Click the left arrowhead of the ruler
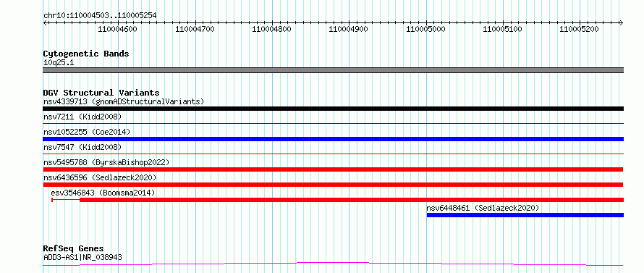Viewport: 644px width, 273px height. (x=45, y=22)
